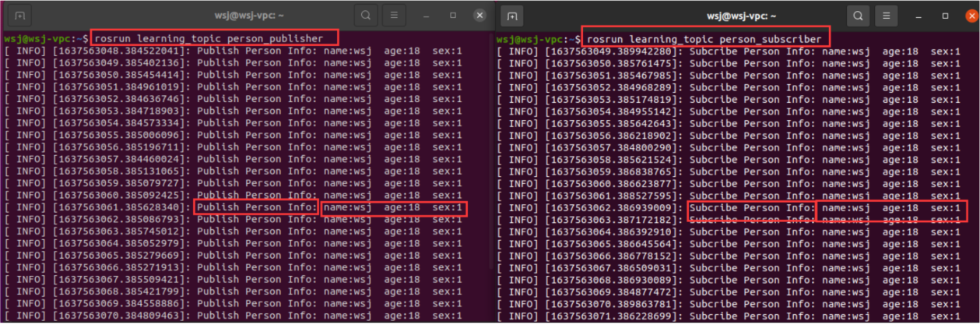Select Publish line with timestamp 1637563053.384718903

(x=233, y=111)
